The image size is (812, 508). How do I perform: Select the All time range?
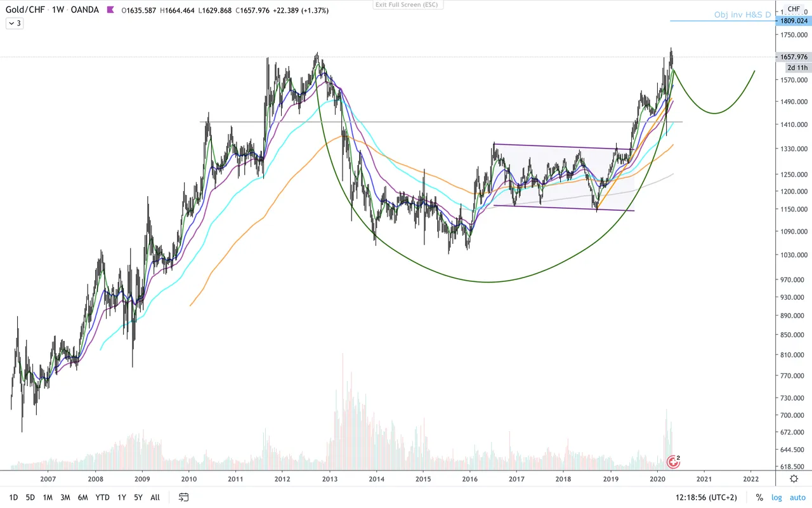(x=155, y=497)
